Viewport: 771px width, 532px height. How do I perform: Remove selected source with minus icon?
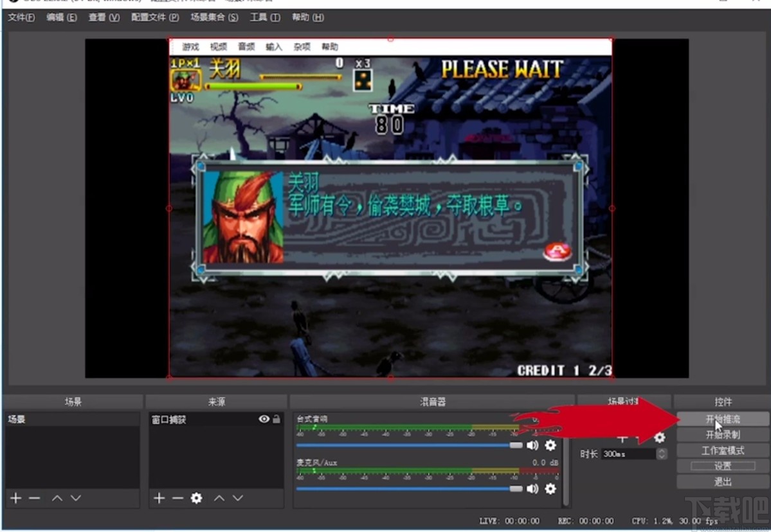[177, 498]
